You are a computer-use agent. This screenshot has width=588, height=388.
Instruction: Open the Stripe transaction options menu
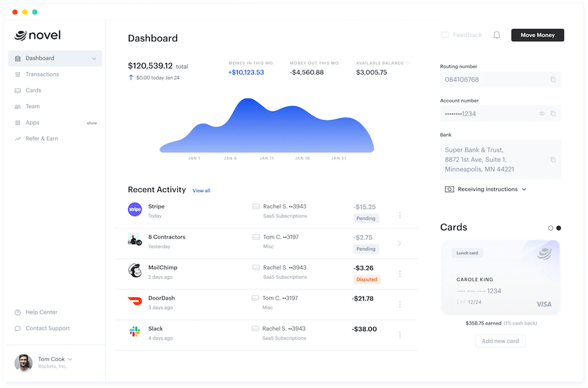point(400,215)
